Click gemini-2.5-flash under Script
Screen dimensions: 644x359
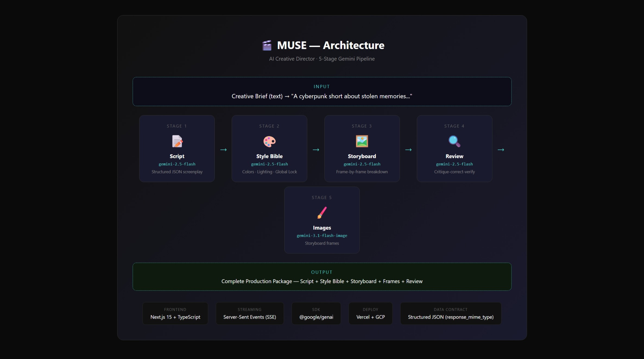tap(177, 164)
